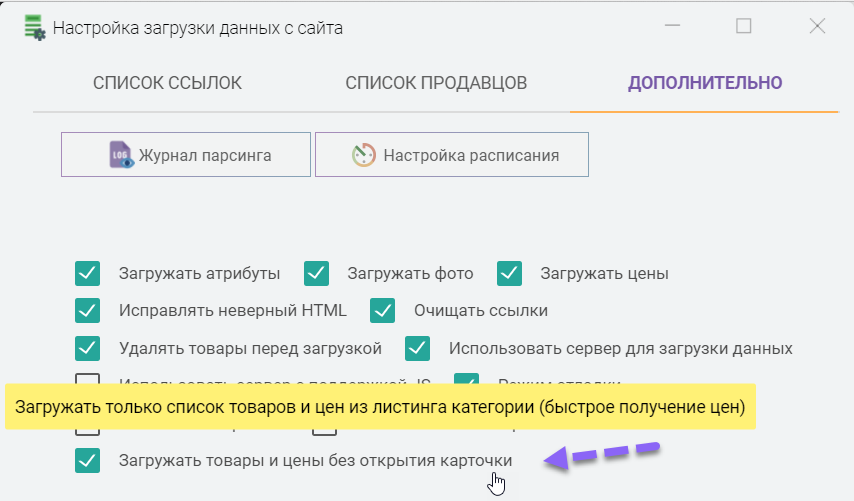Uncheck the Очищать ссылки checkbox

coord(383,311)
